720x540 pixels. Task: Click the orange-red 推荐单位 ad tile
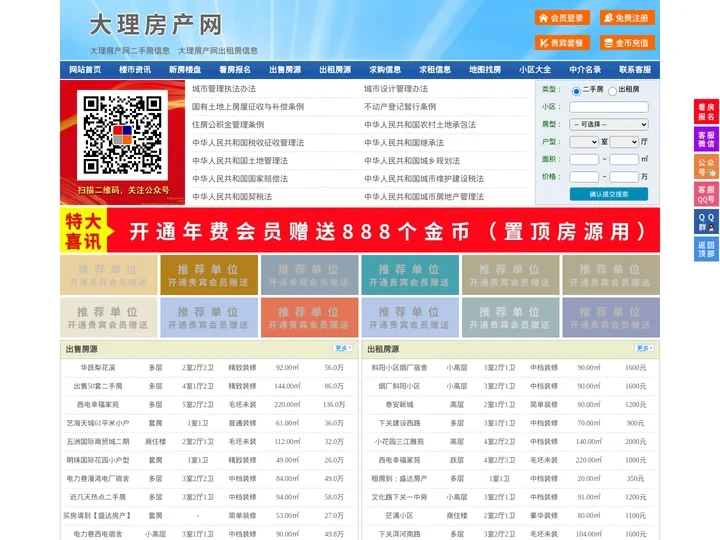click(309, 317)
